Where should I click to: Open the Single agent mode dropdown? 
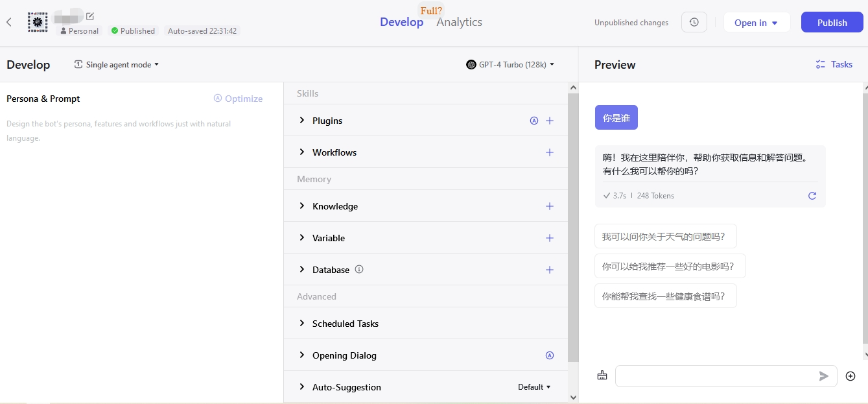click(x=117, y=65)
